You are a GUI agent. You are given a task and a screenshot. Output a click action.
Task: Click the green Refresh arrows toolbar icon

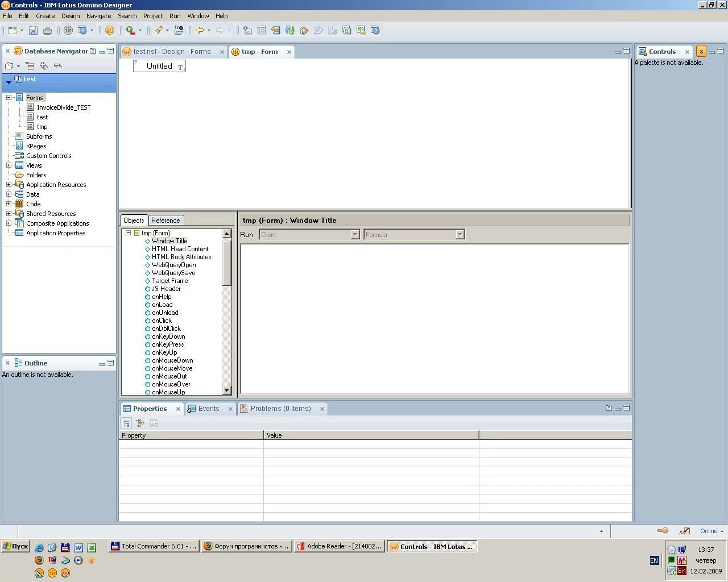pyautogui.click(x=289, y=30)
